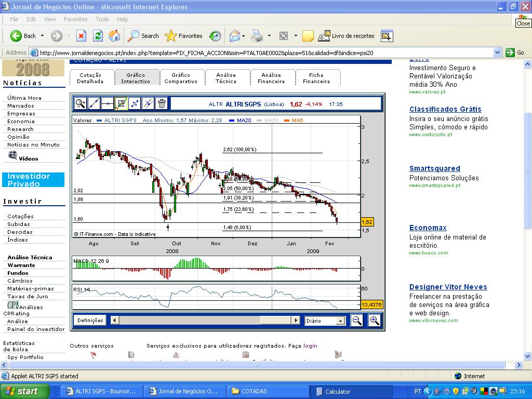
Task: Switch to Cotação Detalhada tab
Action: pos(90,78)
